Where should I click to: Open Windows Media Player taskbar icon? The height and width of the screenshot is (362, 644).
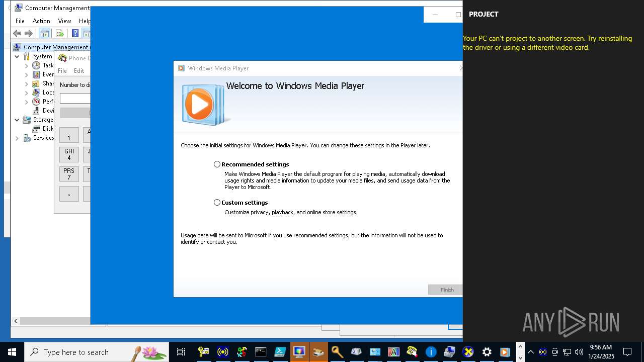(x=505, y=352)
